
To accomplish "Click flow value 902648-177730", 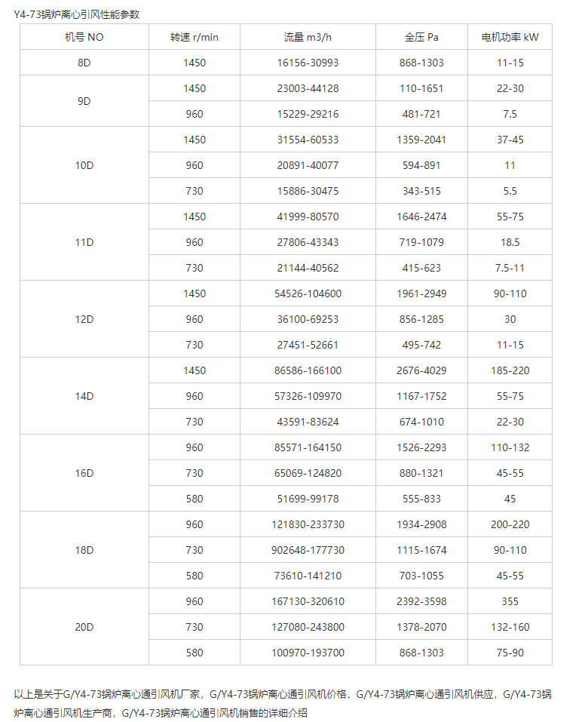I will point(308,550).
